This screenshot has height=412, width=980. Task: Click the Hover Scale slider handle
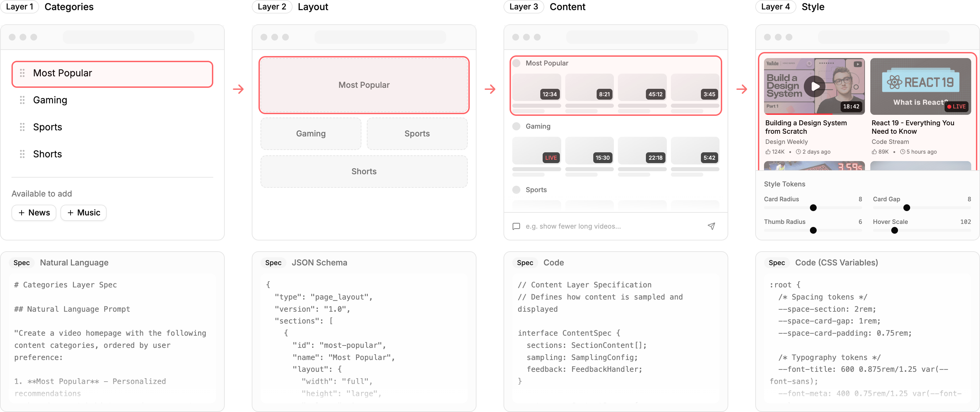point(894,230)
